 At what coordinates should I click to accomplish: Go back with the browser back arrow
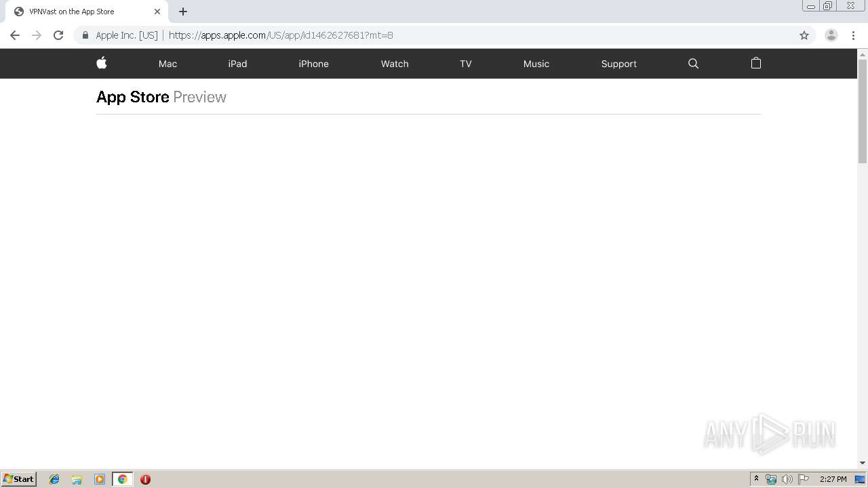point(15,35)
